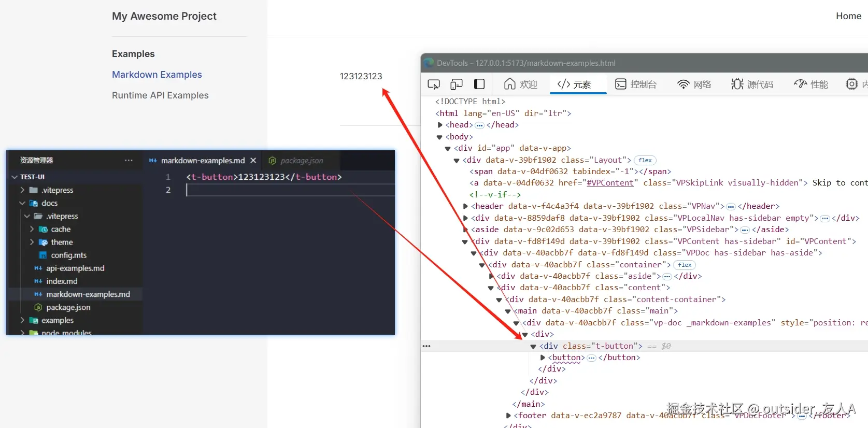868x428 pixels.
Task: Close the markdown-examples.md editor tab
Action: pos(253,161)
